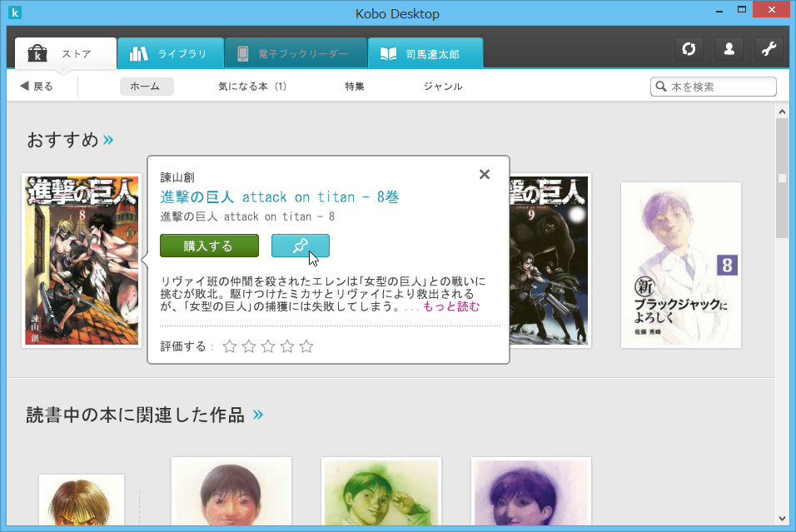Rate the book one star
Viewport: 796px width, 532px height.
point(230,346)
